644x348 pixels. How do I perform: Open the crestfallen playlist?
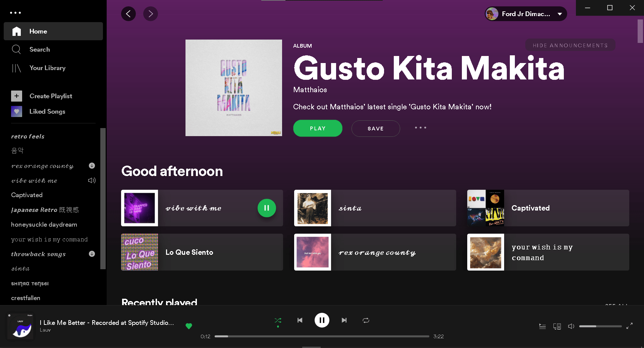click(x=25, y=298)
